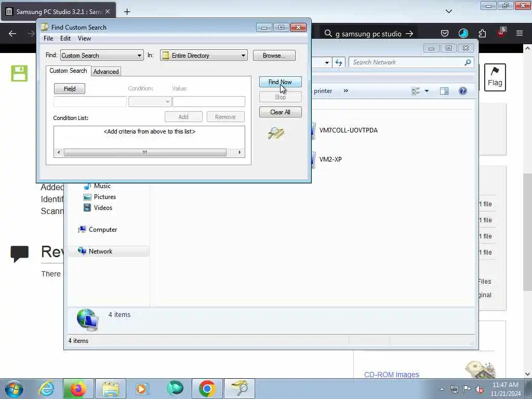Open the File menu in Find Custom Search
This screenshot has height=399, width=532.
pyautogui.click(x=48, y=38)
